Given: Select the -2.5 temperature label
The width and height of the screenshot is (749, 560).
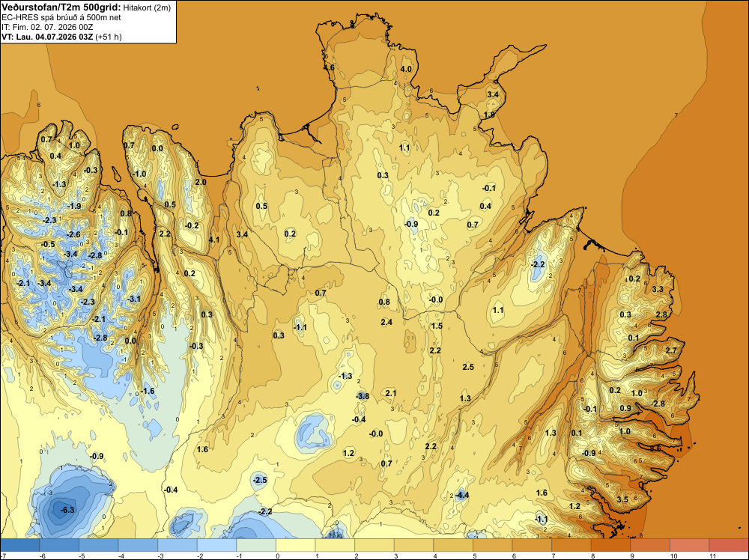Looking at the screenshot, I should coord(260,480).
